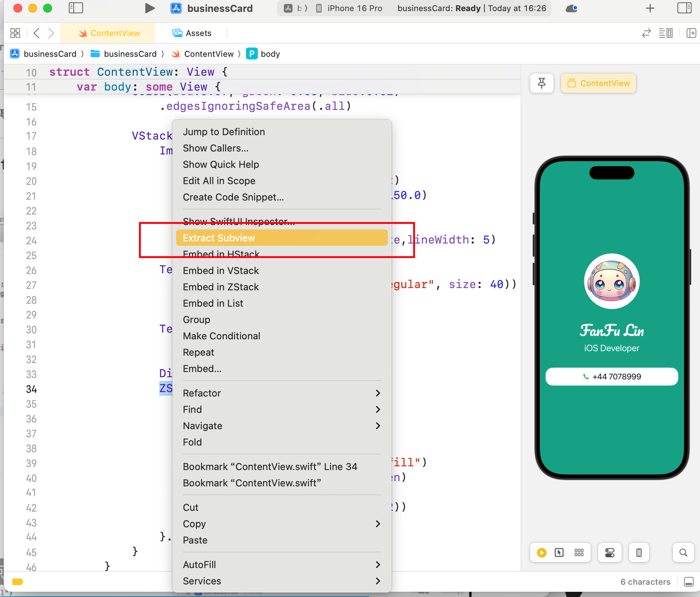Choose Make Conditional
700x597 pixels.
tap(282, 336)
